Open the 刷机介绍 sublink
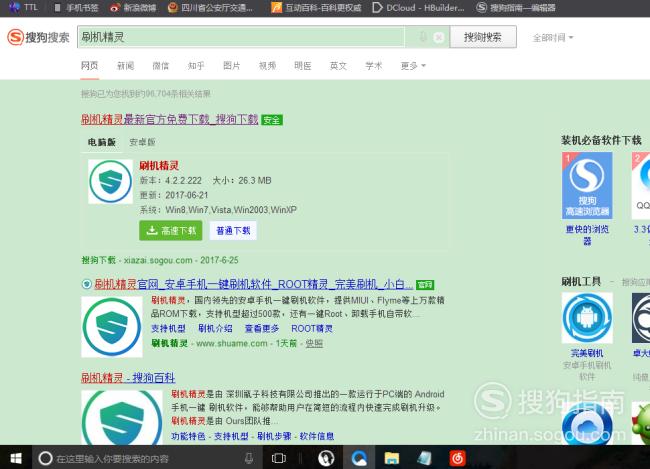The image size is (650, 469). coord(215,328)
